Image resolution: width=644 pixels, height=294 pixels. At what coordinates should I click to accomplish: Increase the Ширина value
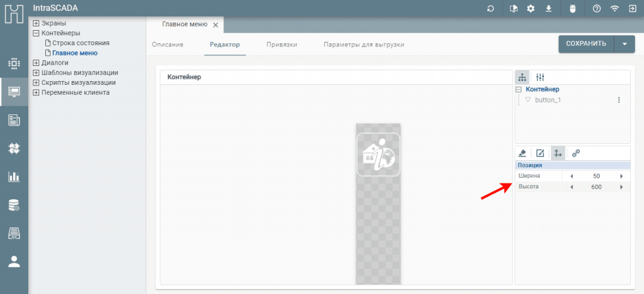[621, 177]
